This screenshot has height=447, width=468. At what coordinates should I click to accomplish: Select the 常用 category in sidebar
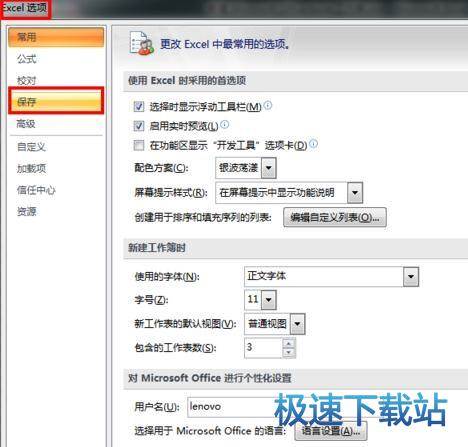[x=56, y=37]
